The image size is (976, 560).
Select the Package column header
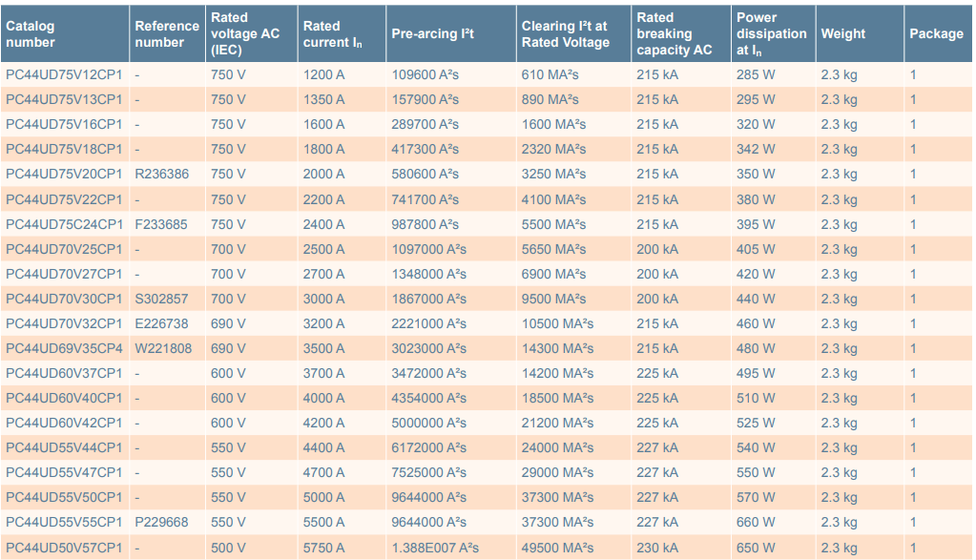(936, 34)
